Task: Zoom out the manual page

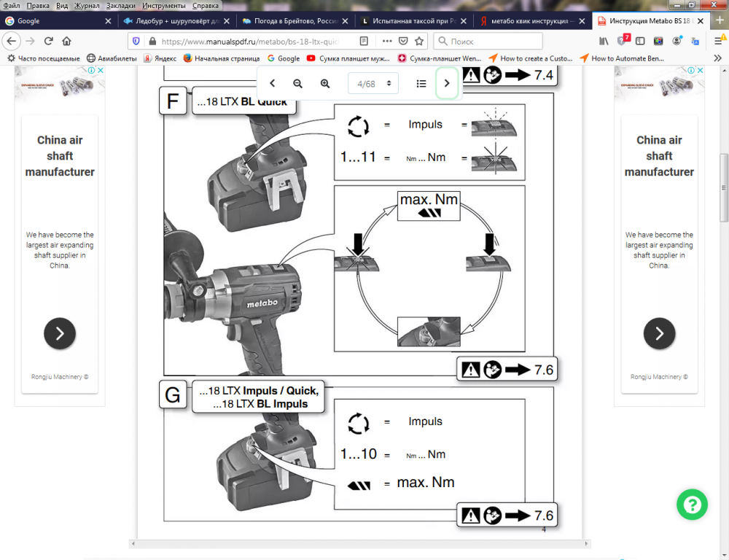Action: (297, 83)
